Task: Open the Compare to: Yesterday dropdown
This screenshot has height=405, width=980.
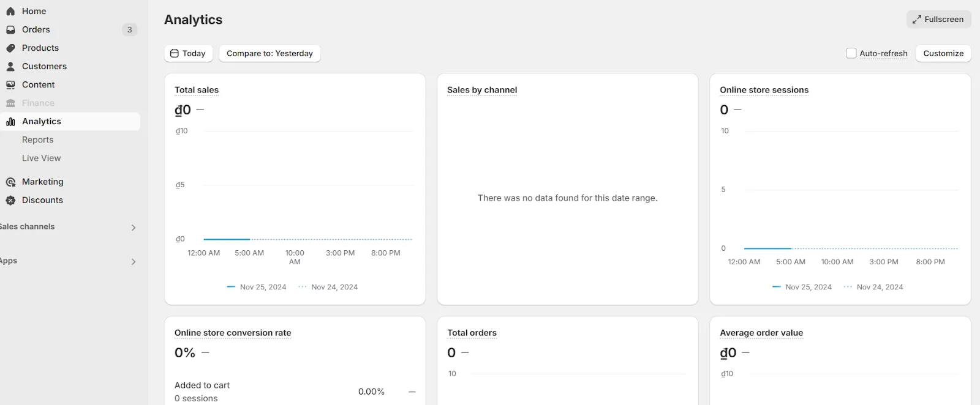Action: click(x=269, y=53)
